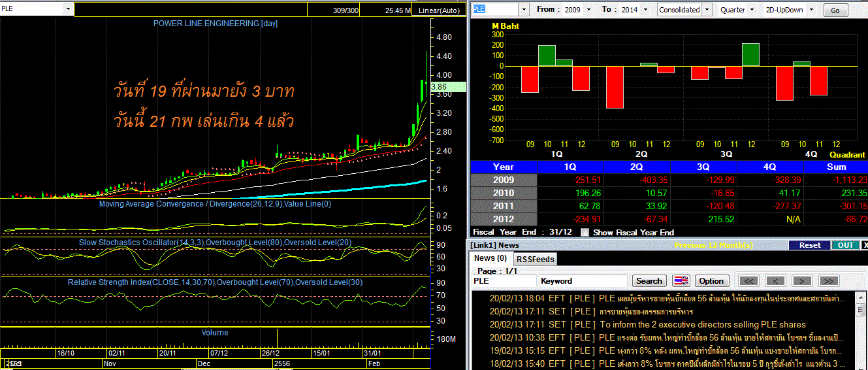Tick the Show Fiscal Year End checkbox
The height and width of the screenshot is (370, 868).
[x=585, y=232]
